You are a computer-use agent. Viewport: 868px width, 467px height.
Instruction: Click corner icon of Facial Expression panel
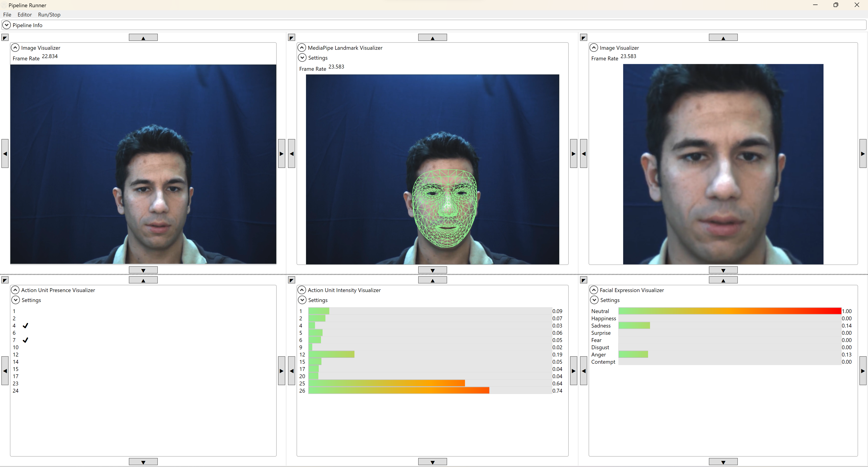(x=584, y=280)
